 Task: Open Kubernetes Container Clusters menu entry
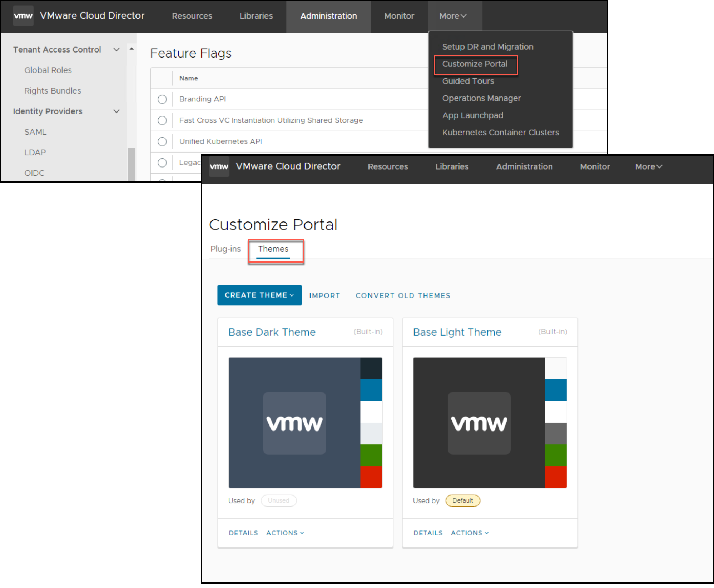tap(500, 133)
